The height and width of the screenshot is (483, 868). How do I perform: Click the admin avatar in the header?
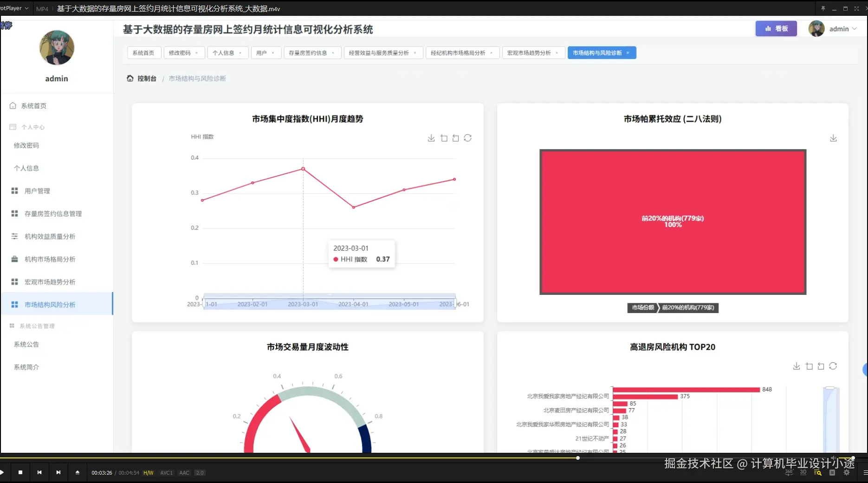click(x=816, y=29)
